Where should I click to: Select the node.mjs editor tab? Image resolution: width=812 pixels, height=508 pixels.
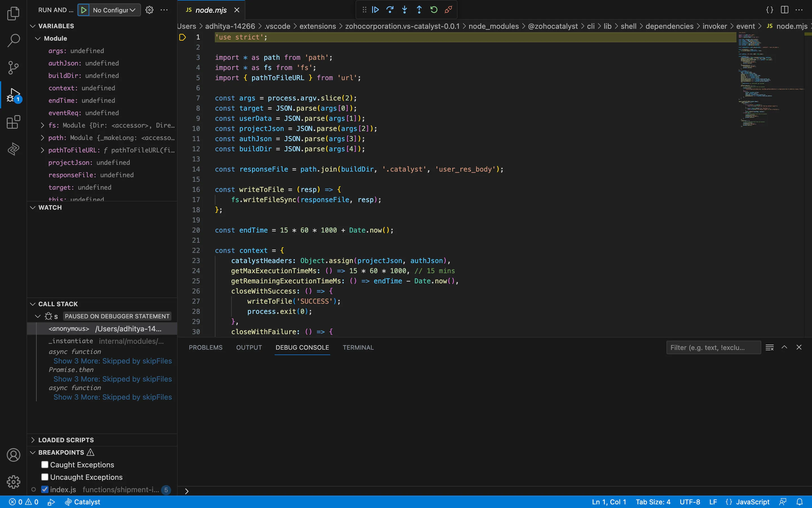(211, 10)
